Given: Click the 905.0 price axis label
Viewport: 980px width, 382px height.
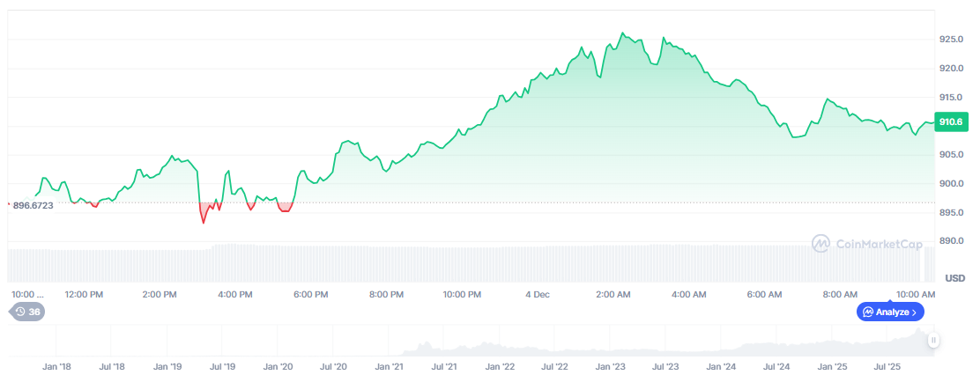Looking at the screenshot, I should (x=950, y=155).
